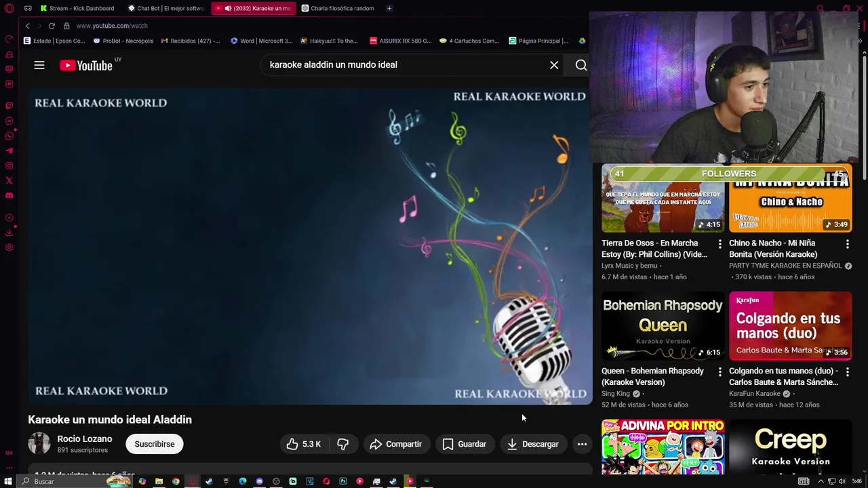Open Word Microsoft bookmark
This screenshot has height=488, width=868.
click(262, 41)
